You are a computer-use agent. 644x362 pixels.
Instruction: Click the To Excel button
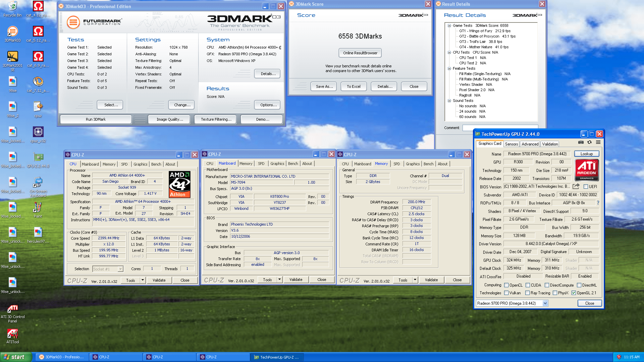pos(354,86)
